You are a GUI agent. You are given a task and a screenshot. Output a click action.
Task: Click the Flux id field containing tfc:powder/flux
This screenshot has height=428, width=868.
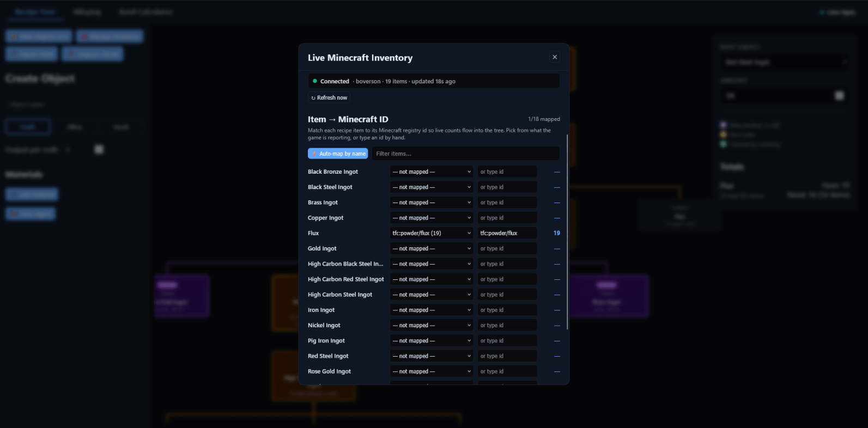click(507, 233)
